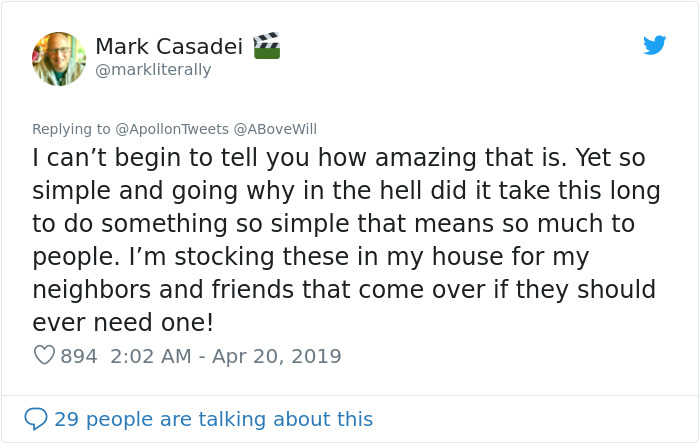Open '29 people are talking about this'
The width and height of the screenshot is (700, 444).
click(x=213, y=419)
